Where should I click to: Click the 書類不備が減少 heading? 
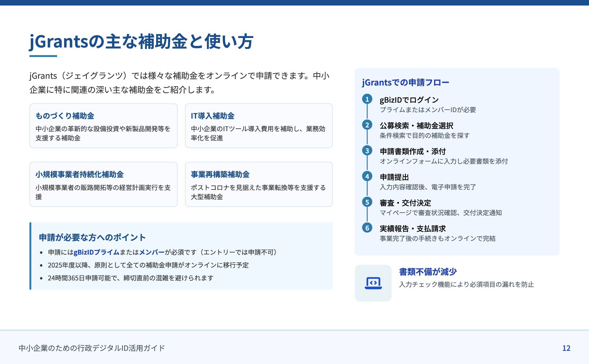(428, 272)
